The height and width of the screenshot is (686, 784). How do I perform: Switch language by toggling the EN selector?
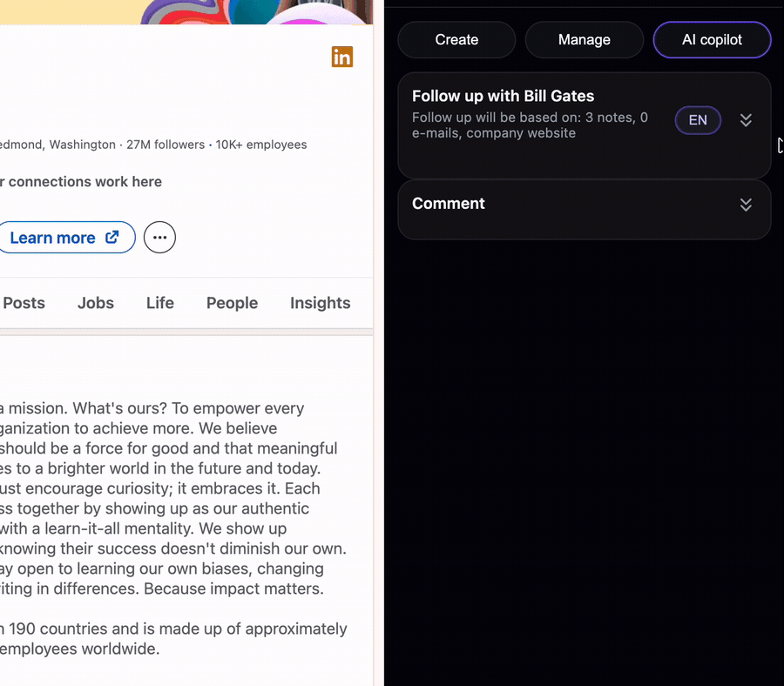698,120
